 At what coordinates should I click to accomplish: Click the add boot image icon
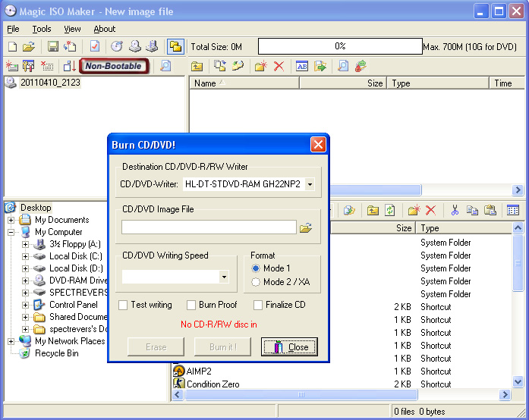(x=12, y=66)
